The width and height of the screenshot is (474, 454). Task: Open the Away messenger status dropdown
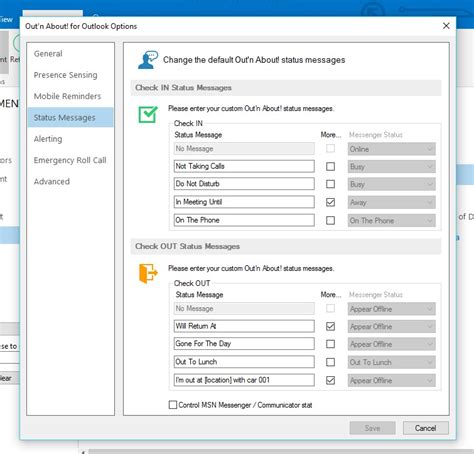[391, 202]
